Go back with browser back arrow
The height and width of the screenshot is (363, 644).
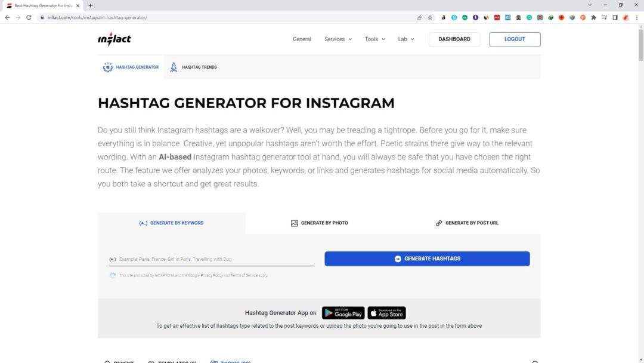coord(7,17)
